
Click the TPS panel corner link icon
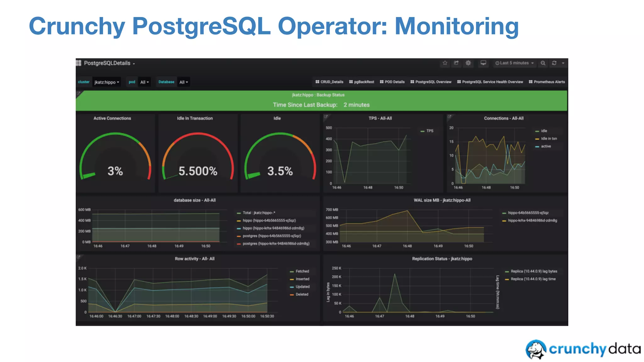pos(326,117)
